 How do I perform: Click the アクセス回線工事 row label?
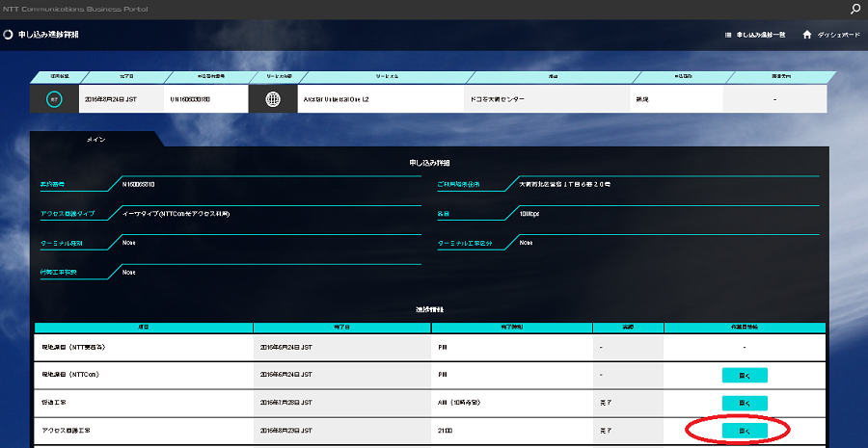click(x=73, y=430)
